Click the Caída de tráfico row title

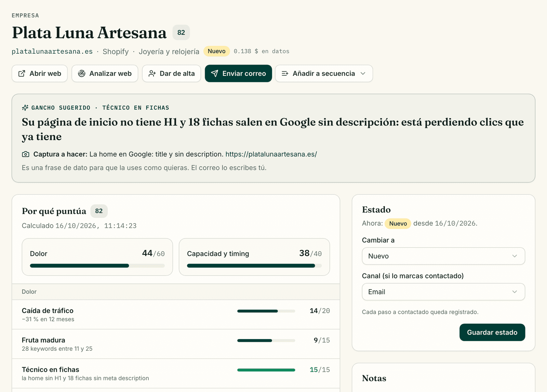48,311
